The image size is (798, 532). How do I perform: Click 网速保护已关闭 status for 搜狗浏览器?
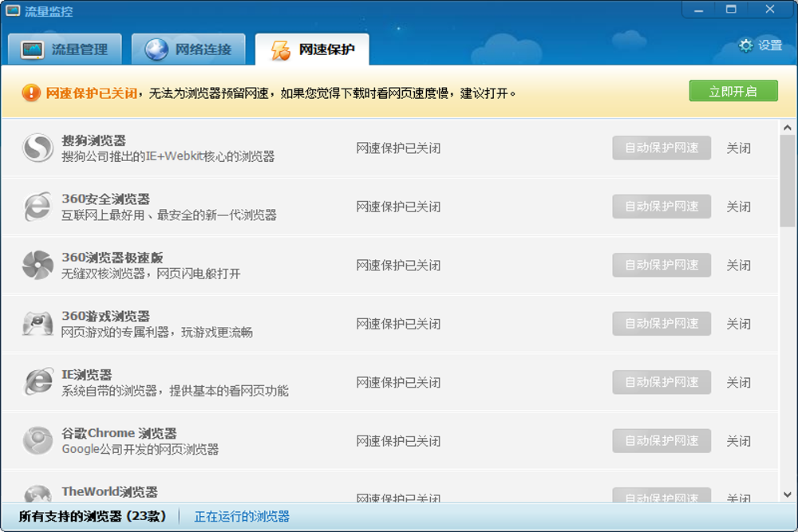click(398, 148)
